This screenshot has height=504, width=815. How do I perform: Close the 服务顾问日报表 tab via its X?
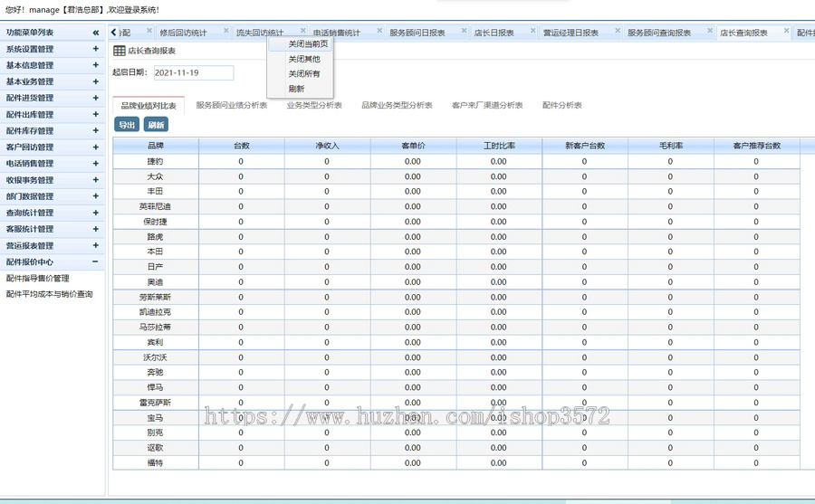(x=465, y=31)
